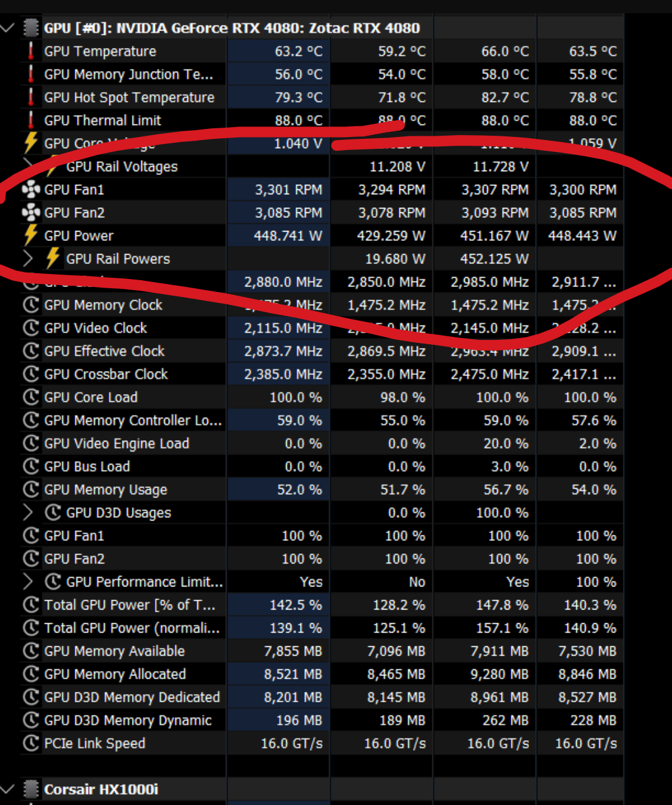Click the lightning bolt icon beside GPU Power

30,235
